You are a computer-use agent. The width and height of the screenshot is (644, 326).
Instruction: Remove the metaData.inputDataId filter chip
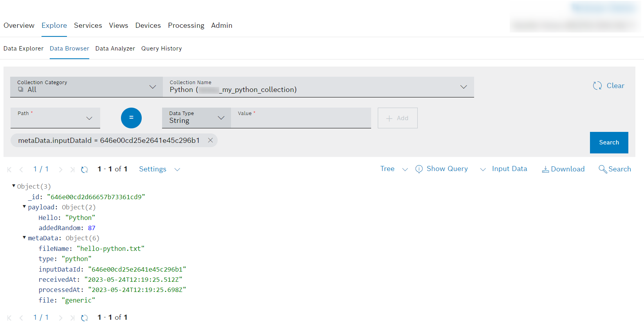point(210,140)
